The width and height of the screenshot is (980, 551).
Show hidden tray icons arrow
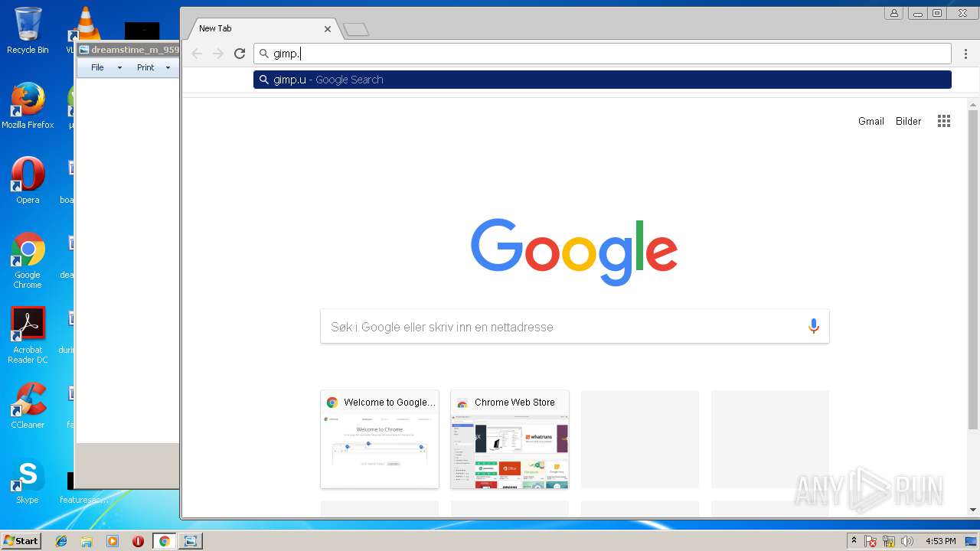[854, 541]
